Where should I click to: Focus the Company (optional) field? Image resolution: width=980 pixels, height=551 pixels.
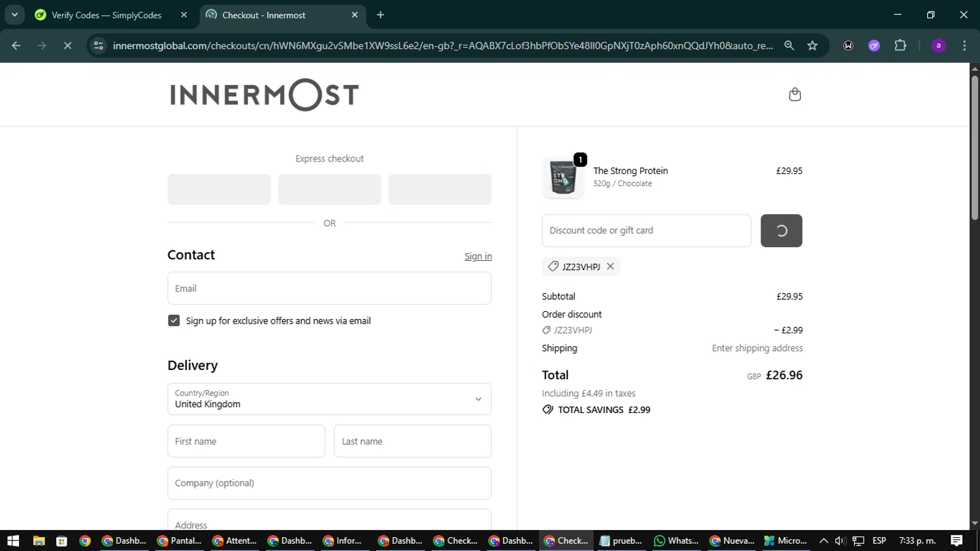point(329,483)
